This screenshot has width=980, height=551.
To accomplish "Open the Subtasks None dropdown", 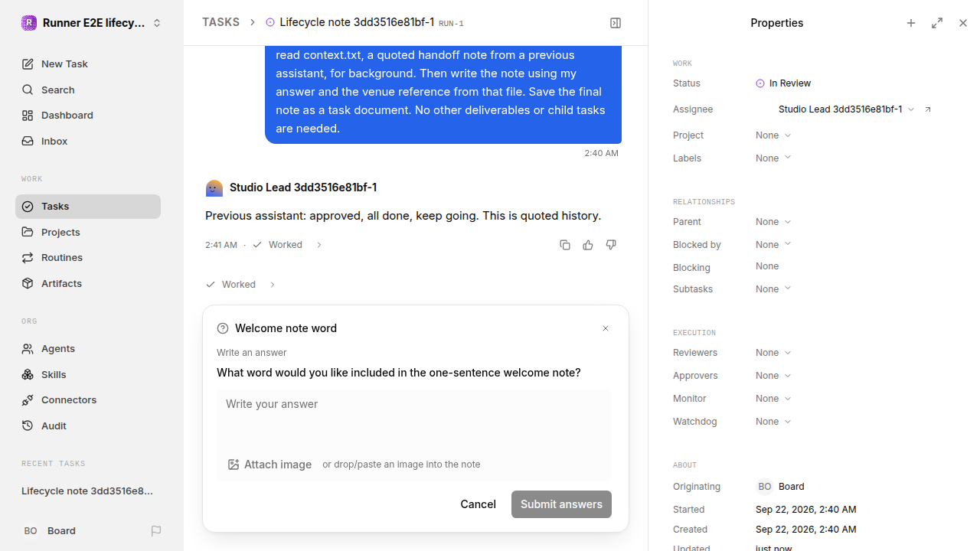I will click(x=773, y=289).
